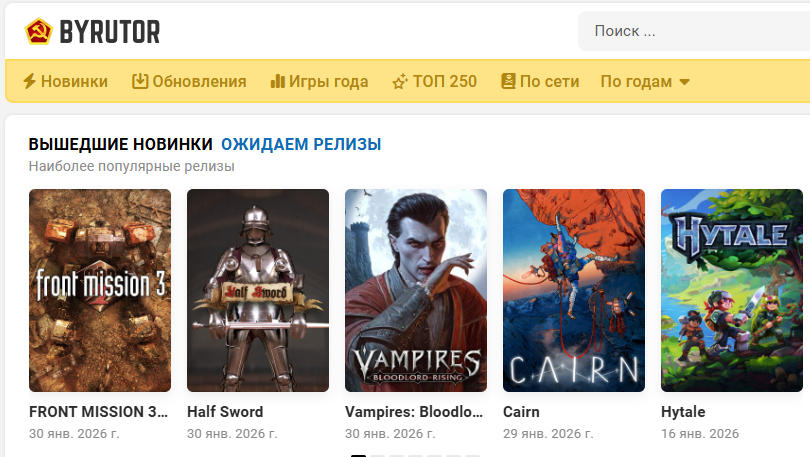Select the Вышедшие новинки tab
This screenshot has width=810, height=457.
point(120,144)
